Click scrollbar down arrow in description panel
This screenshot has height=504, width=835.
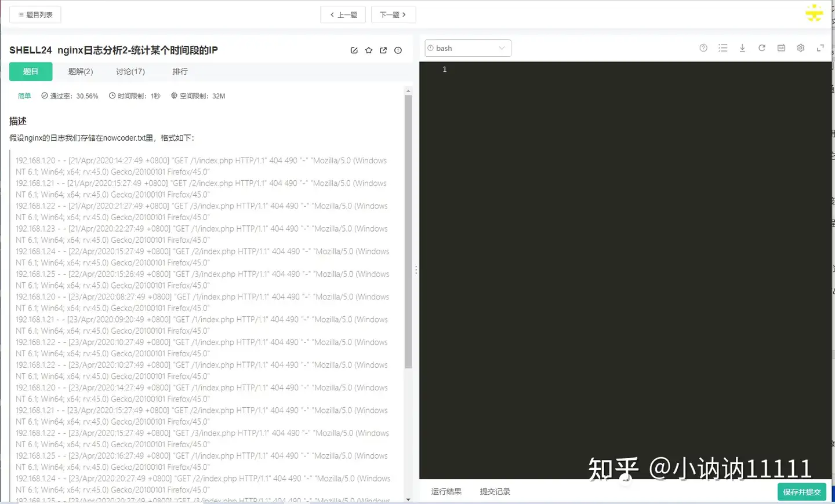[408, 498]
